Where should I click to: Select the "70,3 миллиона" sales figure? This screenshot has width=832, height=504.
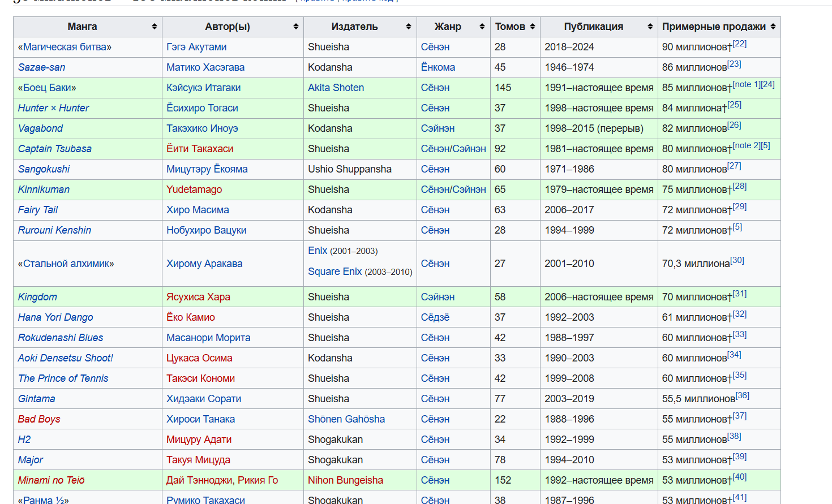pyautogui.click(x=696, y=264)
